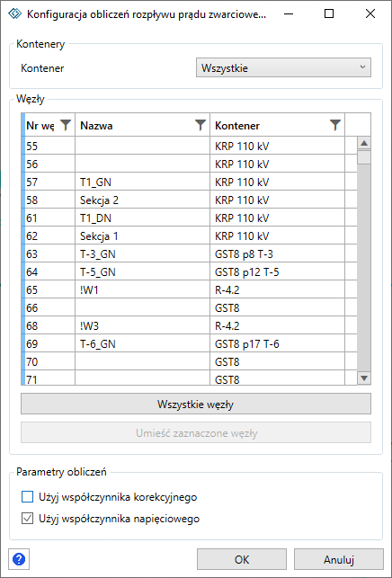Expand the Kontener dropdown showing Wszystkie
This screenshot has height=578, width=392.
coord(283,67)
